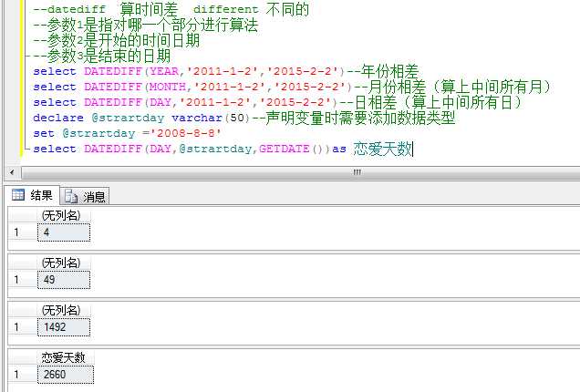Click the 恋爱天数 alias in the editor

pos(382,149)
